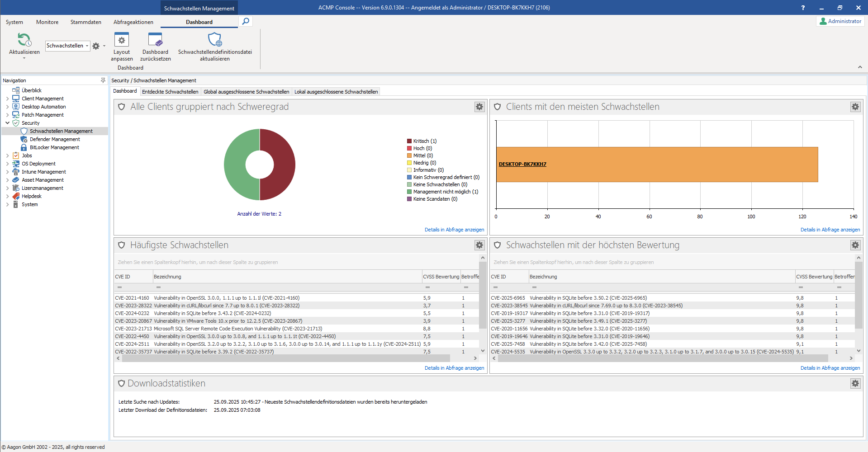Viewport: 868px width, 452px height.
Task: Expand the Client Management tree node
Action: (7, 99)
